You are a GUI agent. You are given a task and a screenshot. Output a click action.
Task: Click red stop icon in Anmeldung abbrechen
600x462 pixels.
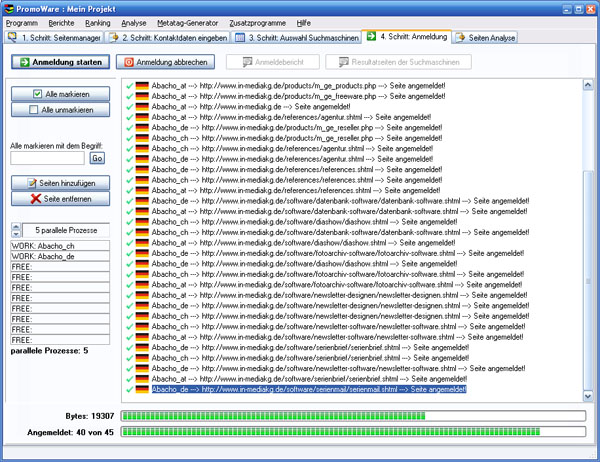coord(129,62)
